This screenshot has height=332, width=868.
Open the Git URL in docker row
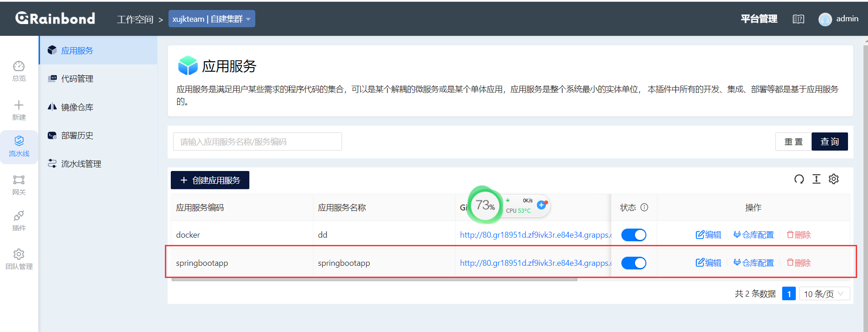pyautogui.click(x=536, y=235)
